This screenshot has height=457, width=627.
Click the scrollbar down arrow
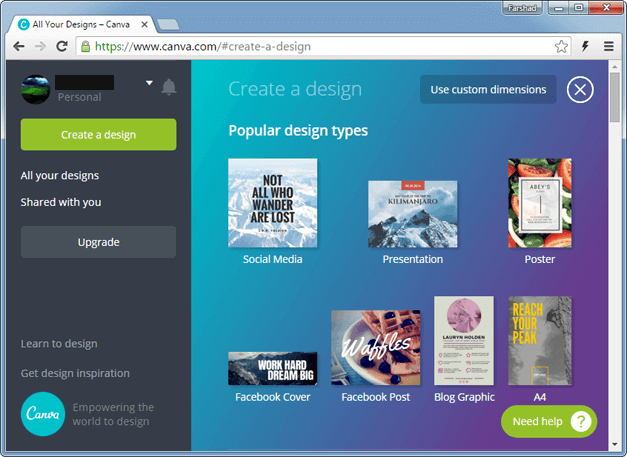(x=615, y=444)
